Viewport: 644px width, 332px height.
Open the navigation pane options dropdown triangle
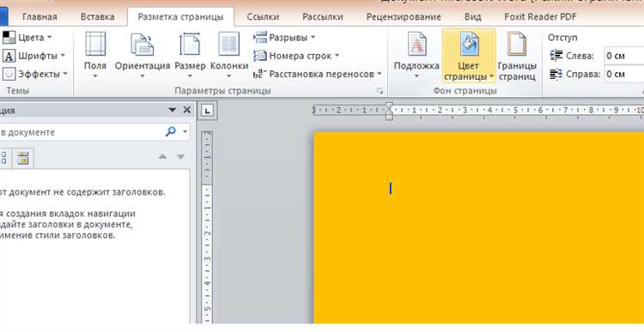[173, 110]
